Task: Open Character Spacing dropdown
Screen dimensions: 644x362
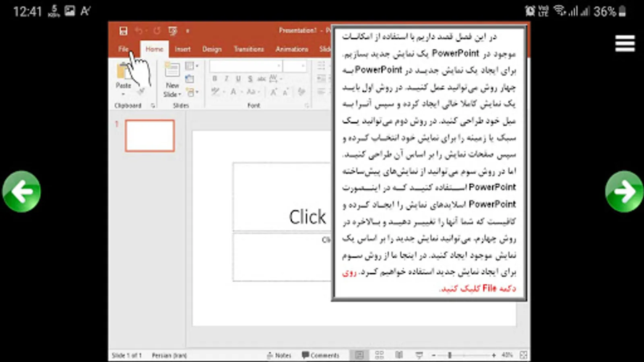Action: [x=275, y=79]
